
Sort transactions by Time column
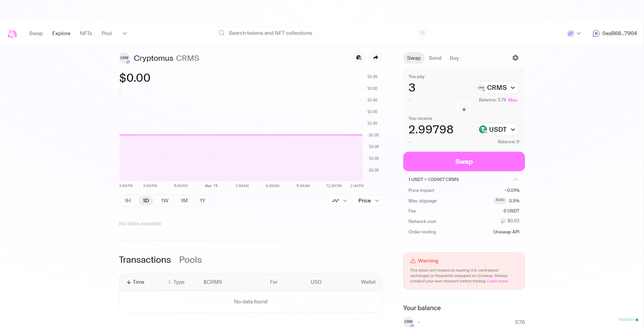136,282
